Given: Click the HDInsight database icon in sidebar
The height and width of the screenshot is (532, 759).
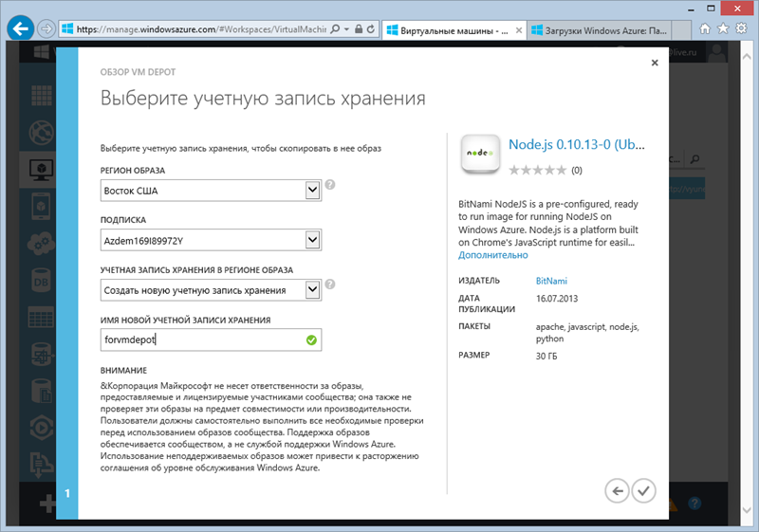Looking at the screenshot, I should point(41,355).
